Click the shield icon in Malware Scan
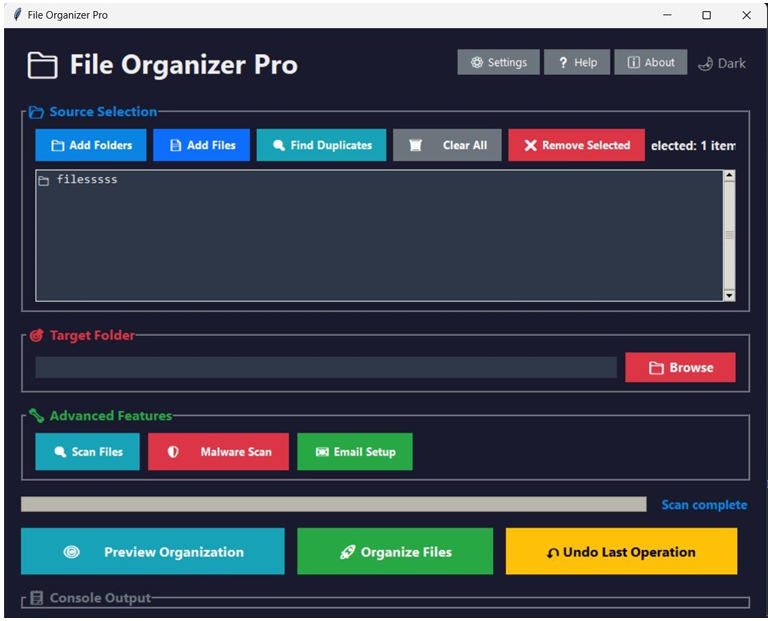The width and height of the screenshot is (768, 621). tap(173, 452)
